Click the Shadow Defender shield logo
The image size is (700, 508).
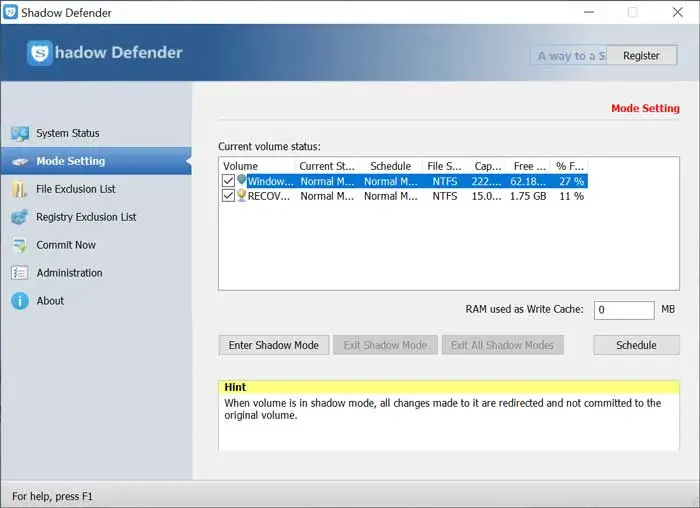click(40, 53)
